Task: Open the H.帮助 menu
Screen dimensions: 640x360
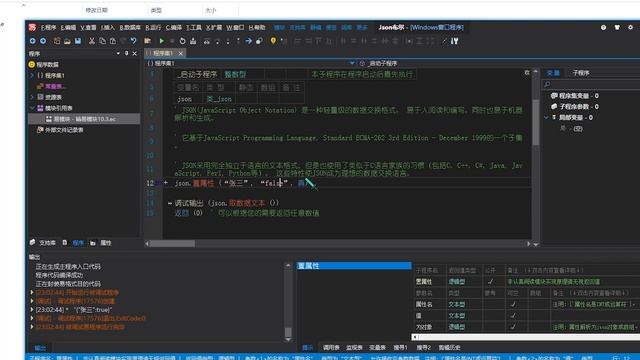Action: 257,27
